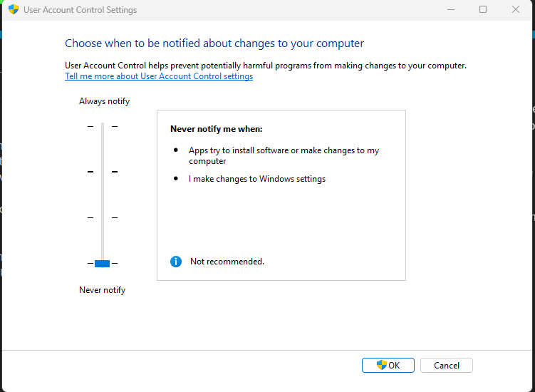Confirm the settings with the OK button
Screen dimensions: 535x392
click(x=388, y=365)
